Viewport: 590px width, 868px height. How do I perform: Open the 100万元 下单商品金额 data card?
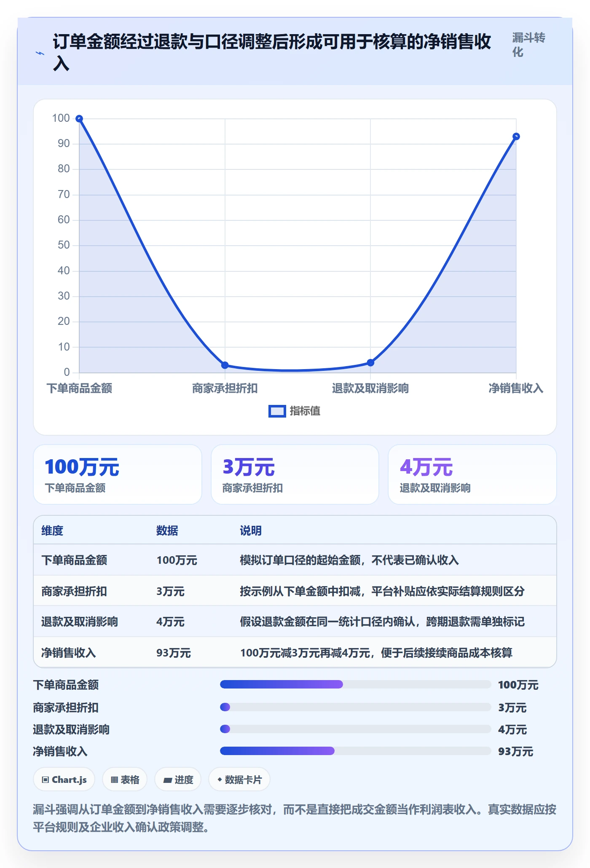point(118,474)
